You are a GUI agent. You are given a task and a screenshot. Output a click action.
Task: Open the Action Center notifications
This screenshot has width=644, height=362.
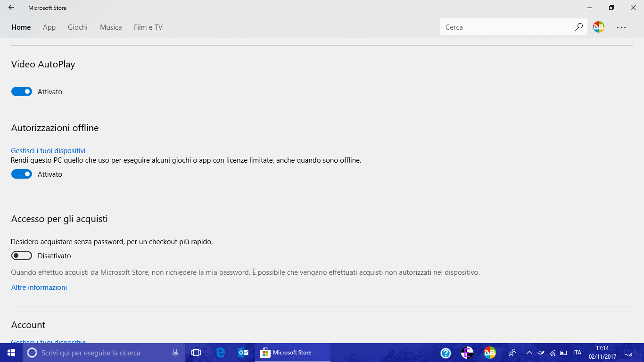pos(628,353)
